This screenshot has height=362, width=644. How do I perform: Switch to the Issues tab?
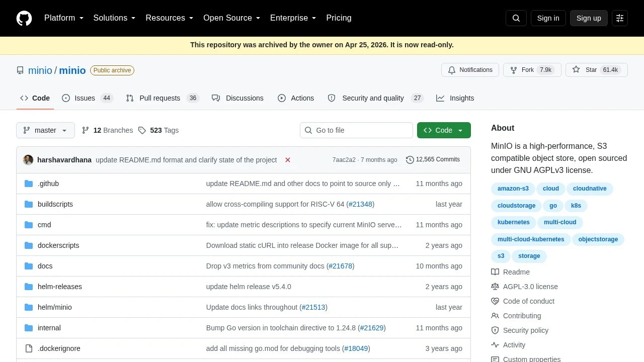[x=88, y=98]
